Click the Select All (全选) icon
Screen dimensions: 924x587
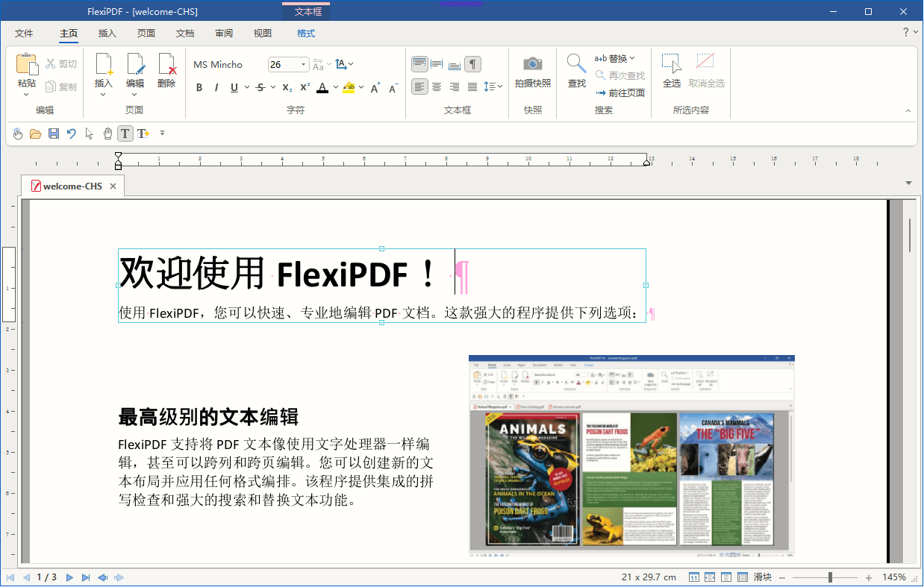[x=672, y=63]
